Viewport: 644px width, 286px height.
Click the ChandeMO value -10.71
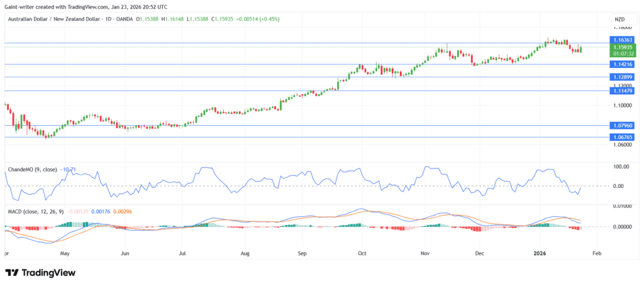[68, 169]
